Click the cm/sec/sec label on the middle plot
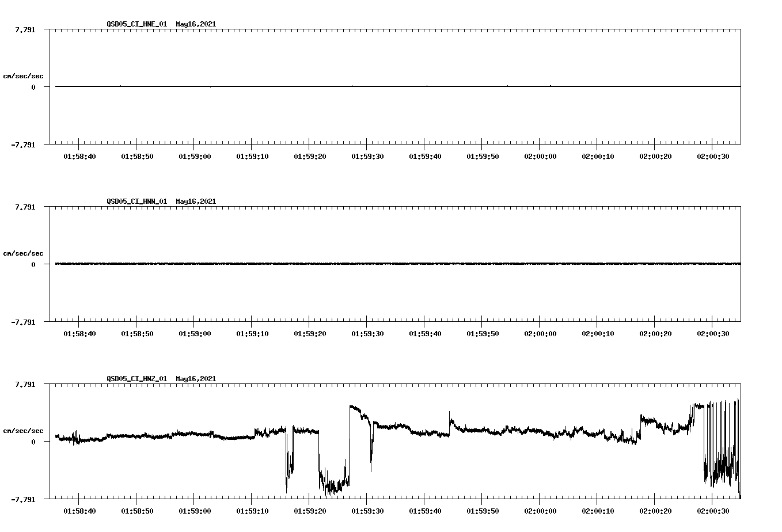Screen dimensions: 782x532 point(24,253)
